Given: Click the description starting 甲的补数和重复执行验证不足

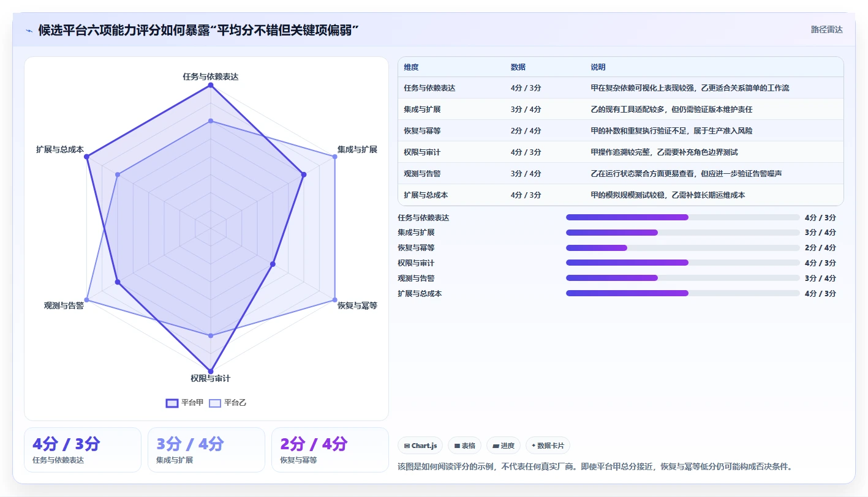Looking at the screenshot, I should coord(671,131).
